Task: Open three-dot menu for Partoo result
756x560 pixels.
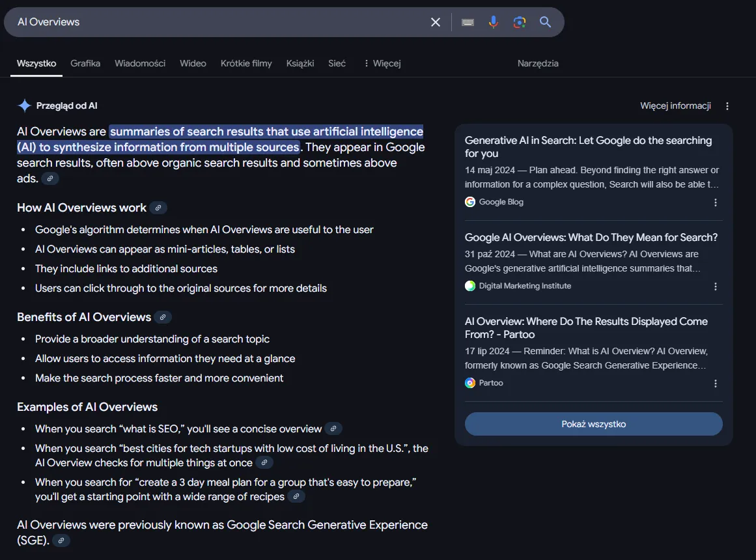Action: [716, 384]
